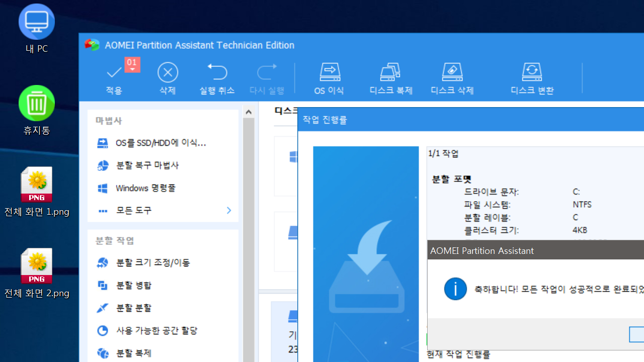Click the partition recovery pie icon
Viewport: 644px width, 362px height.
point(103,165)
